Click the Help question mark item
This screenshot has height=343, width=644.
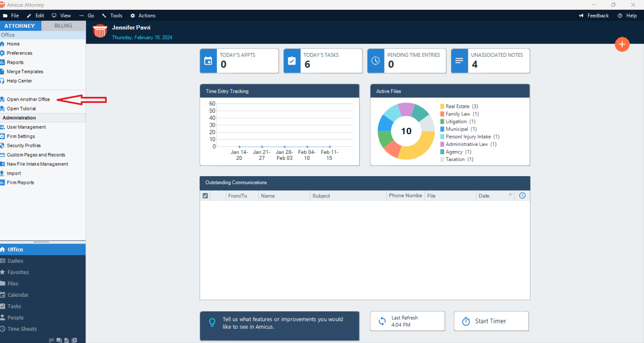coord(627,15)
